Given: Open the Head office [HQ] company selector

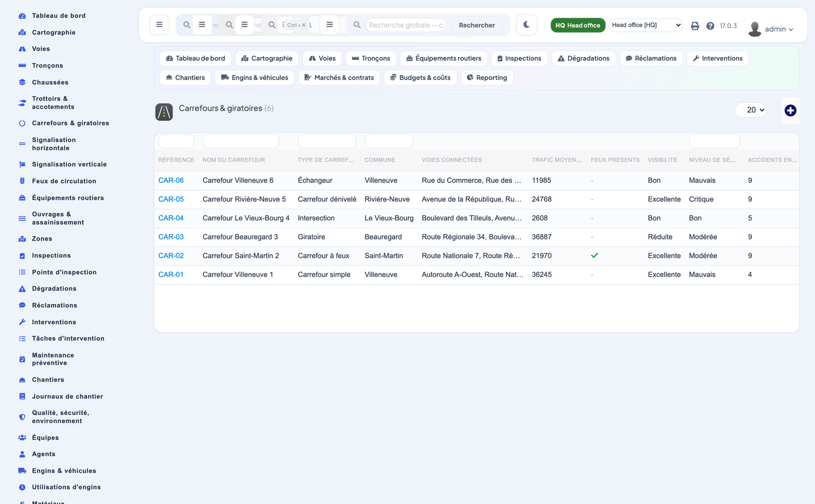Looking at the screenshot, I should click(646, 25).
